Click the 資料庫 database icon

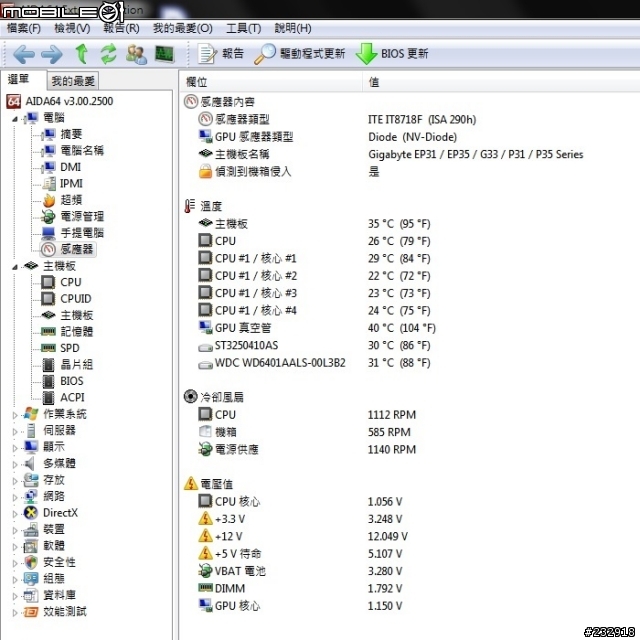(x=31, y=595)
